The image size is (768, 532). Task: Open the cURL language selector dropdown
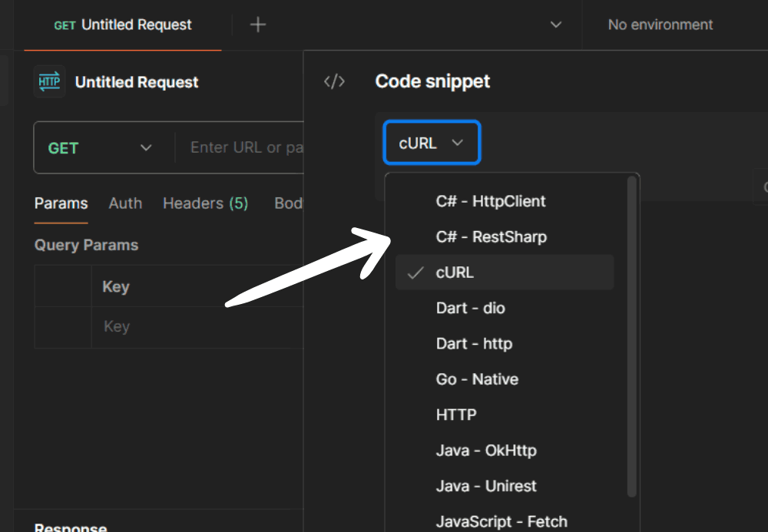coord(432,143)
